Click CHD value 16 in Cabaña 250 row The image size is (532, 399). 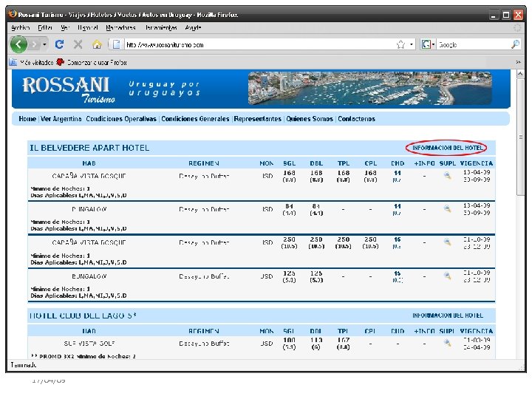tap(398, 239)
